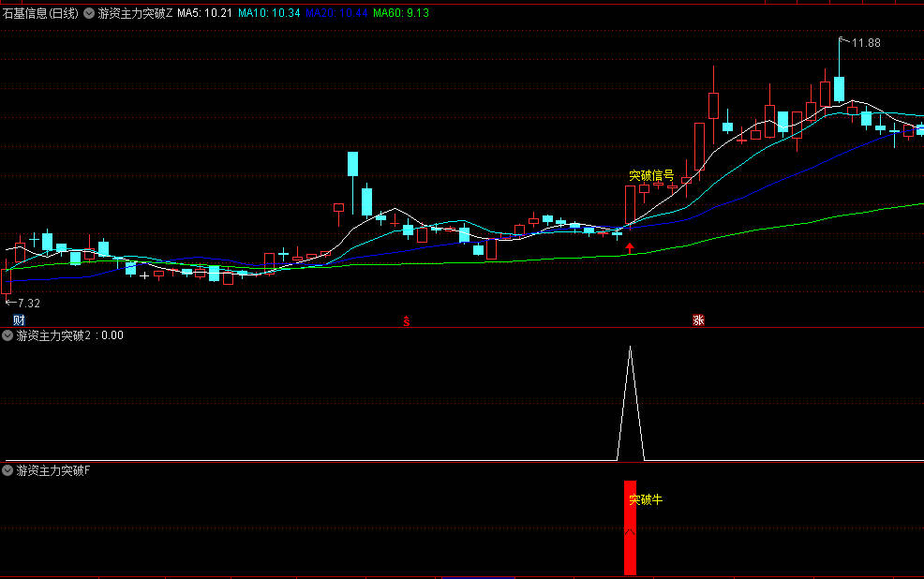This screenshot has height=579, width=924.
Task: Click the 11.88 high price label
Action: point(866,43)
